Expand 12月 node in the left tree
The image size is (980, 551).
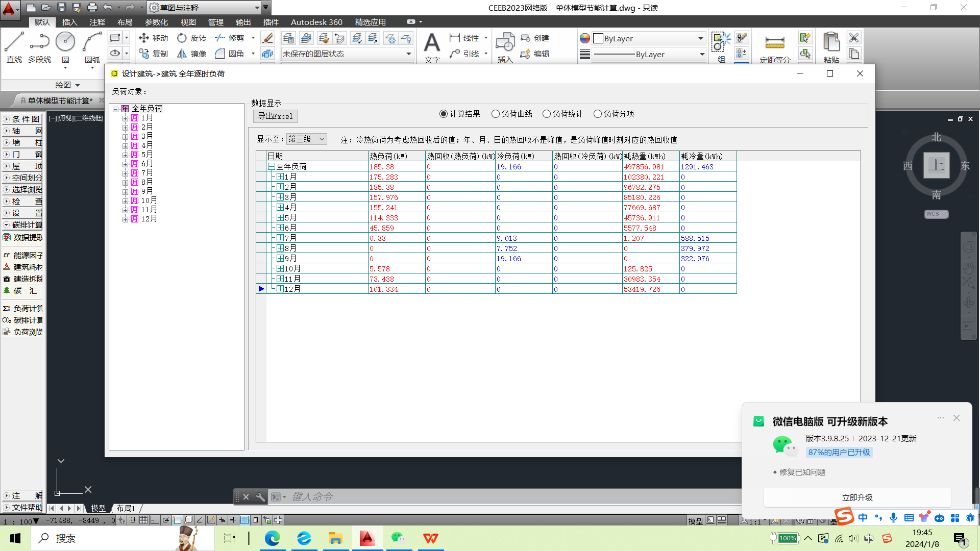tap(125, 219)
